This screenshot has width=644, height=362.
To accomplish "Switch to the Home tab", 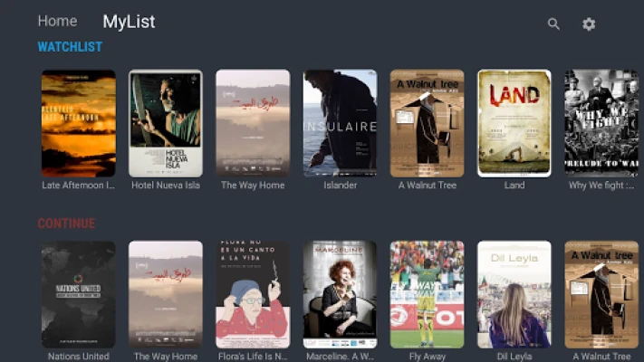I will click(x=57, y=21).
